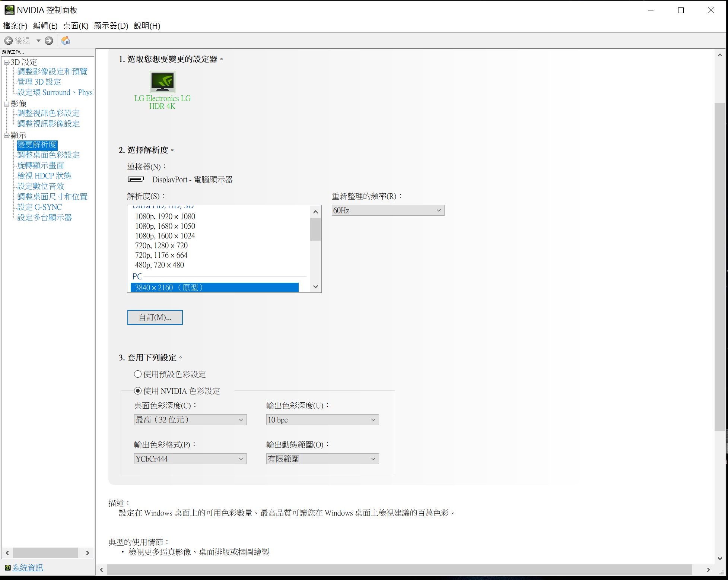The height and width of the screenshot is (580, 728).
Task: Click the DisplayPort connector icon
Action: (136, 179)
